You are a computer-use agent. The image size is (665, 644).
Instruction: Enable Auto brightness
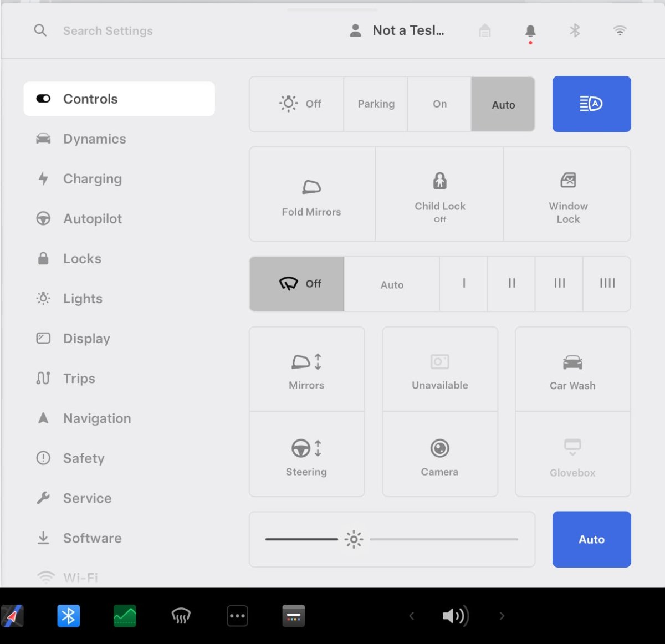tap(591, 539)
